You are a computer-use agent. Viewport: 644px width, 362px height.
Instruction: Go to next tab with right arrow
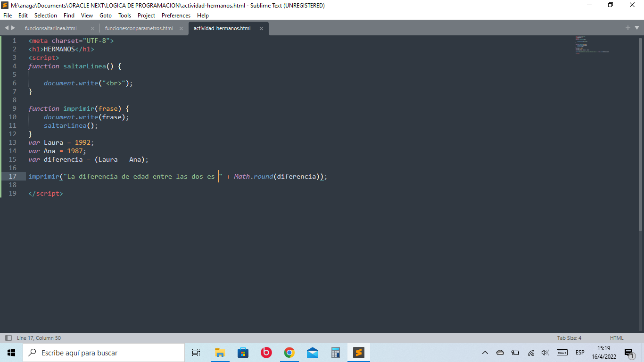13,28
